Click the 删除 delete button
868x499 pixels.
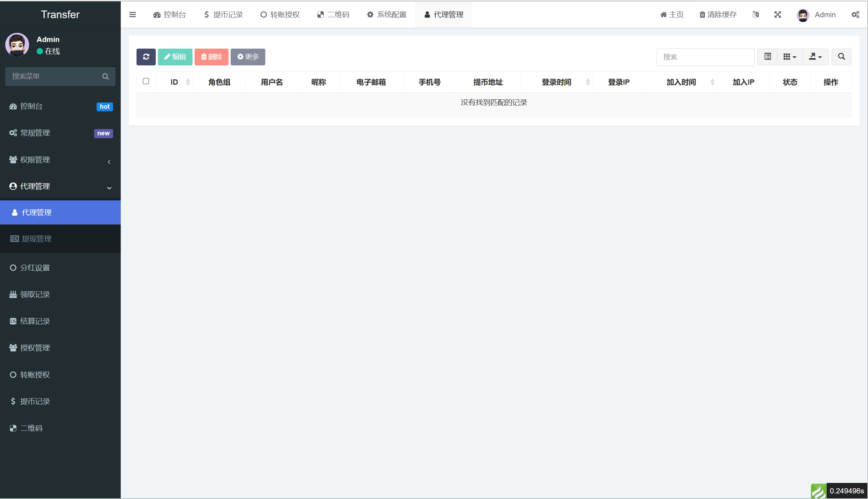pos(211,57)
